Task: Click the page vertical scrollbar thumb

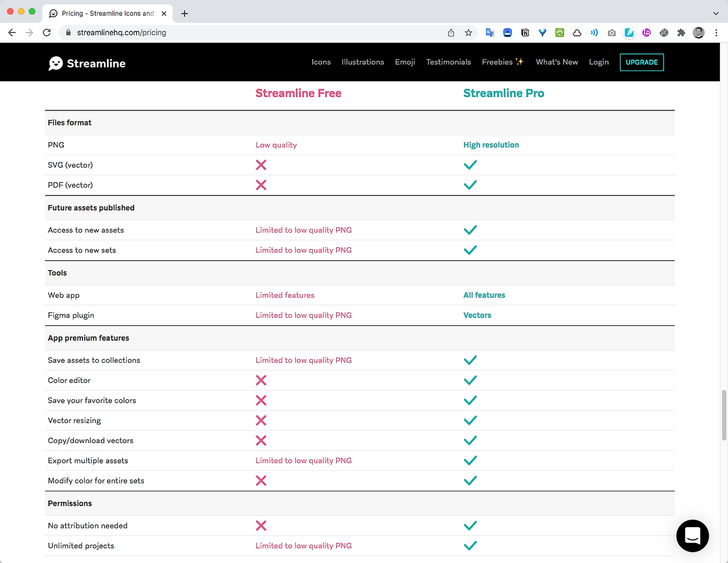Action: [x=724, y=415]
